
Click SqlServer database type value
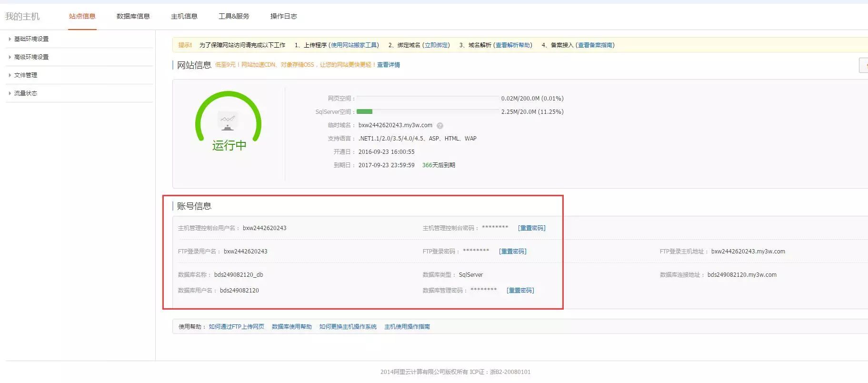tap(471, 275)
